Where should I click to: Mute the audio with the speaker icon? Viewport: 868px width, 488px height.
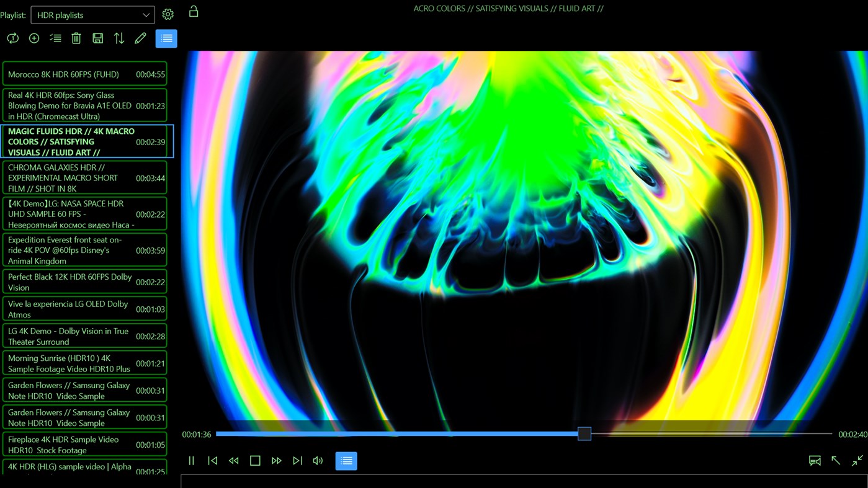point(317,460)
